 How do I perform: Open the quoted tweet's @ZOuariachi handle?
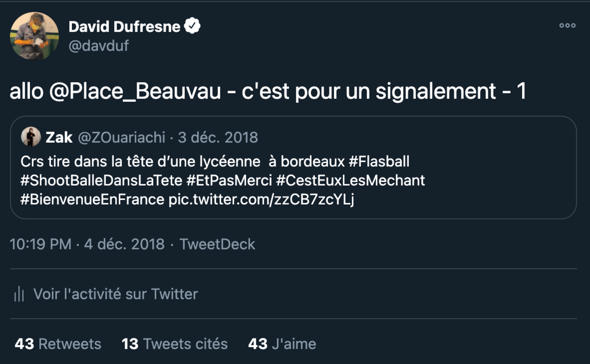tap(121, 137)
